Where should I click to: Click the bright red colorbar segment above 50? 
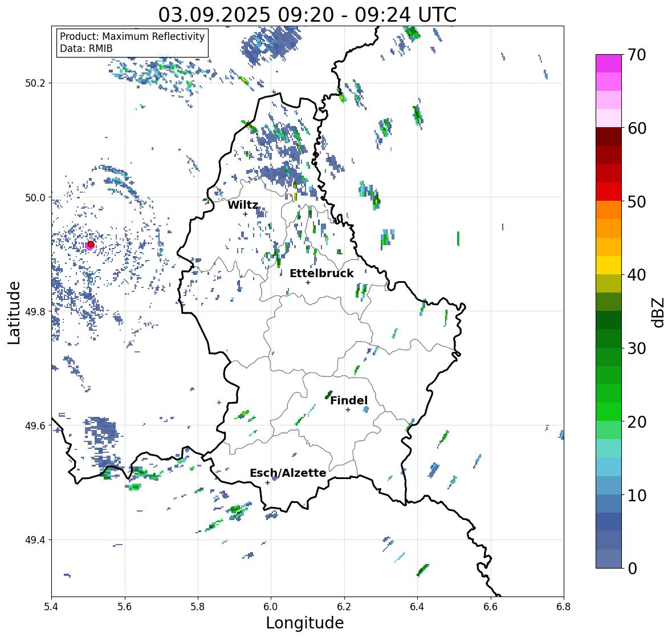pos(609,192)
